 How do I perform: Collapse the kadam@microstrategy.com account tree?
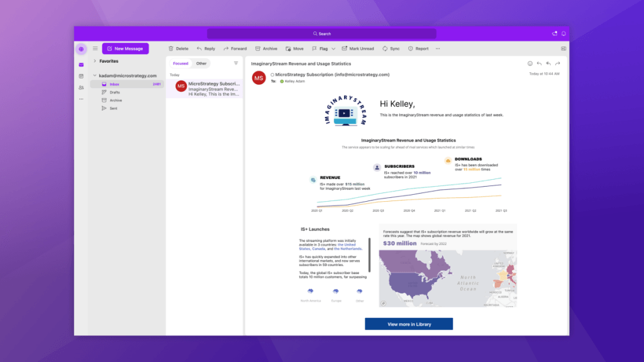[x=94, y=75]
